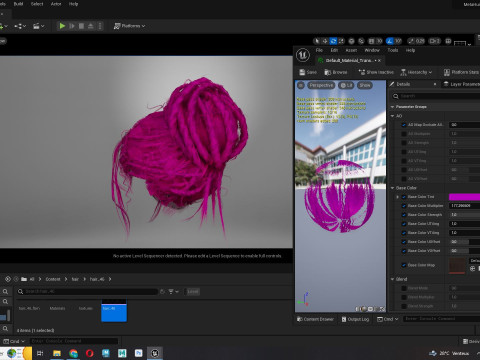The width and height of the screenshot is (480, 360).
Task: Select the Details panel tab
Action: coord(403,84)
